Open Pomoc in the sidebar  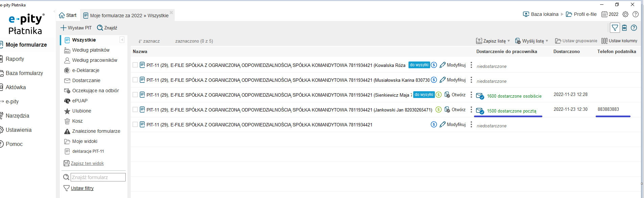[x=14, y=144]
